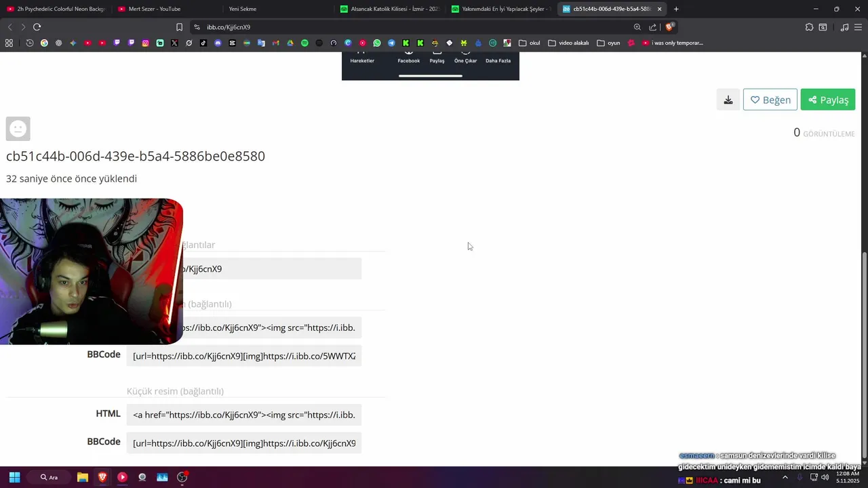Image resolution: width=868 pixels, height=488 pixels.
Task: Open the Brave media music note icon
Action: tap(844, 27)
